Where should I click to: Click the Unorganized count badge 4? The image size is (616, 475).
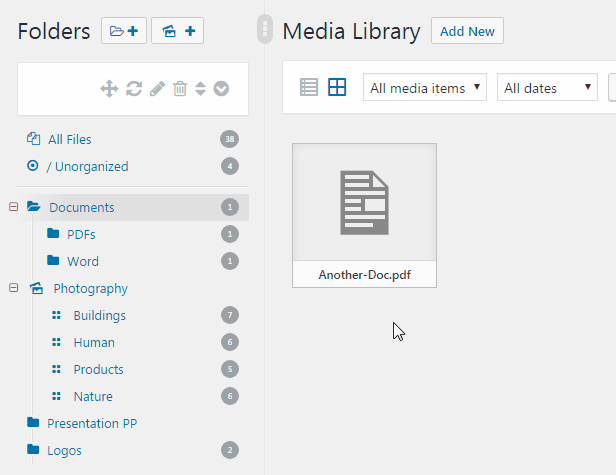click(x=230, y=166)
